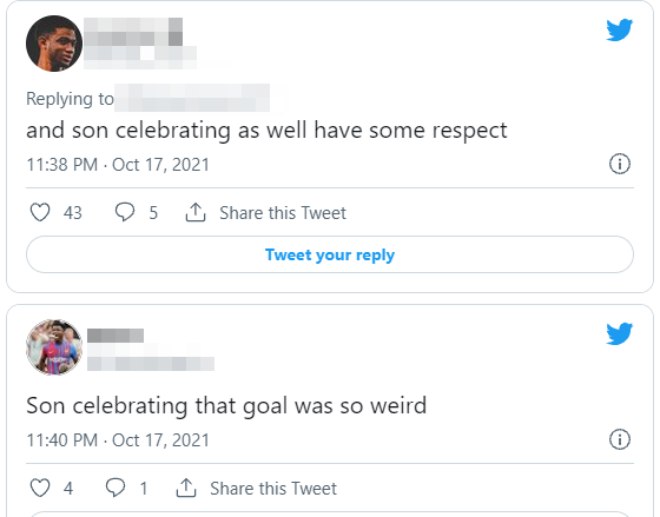Image resolution: width=660 pixels, height=517 pixels.
Task: Open replies on the first tweet
Action: 126,213
